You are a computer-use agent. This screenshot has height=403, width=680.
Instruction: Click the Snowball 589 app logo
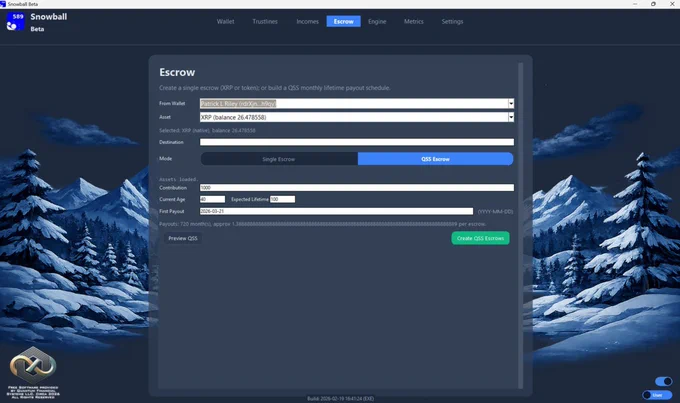(x=15, y=21)
